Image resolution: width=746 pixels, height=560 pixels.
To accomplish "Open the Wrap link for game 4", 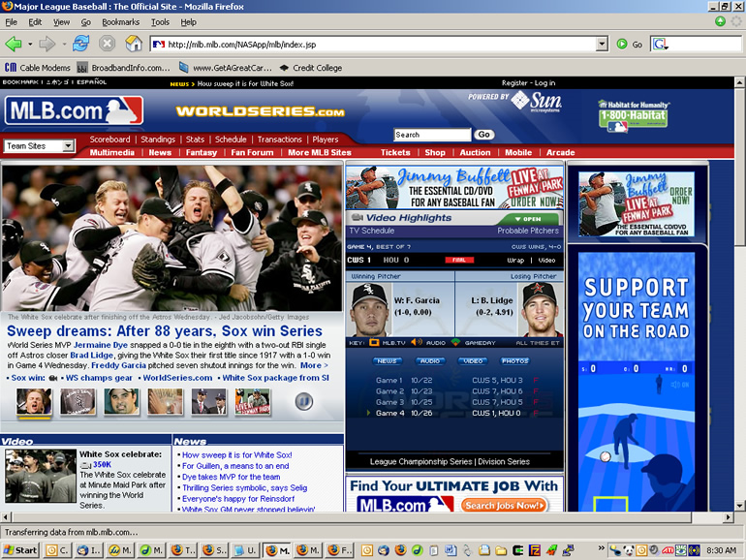I will click(x=515, y=261).
